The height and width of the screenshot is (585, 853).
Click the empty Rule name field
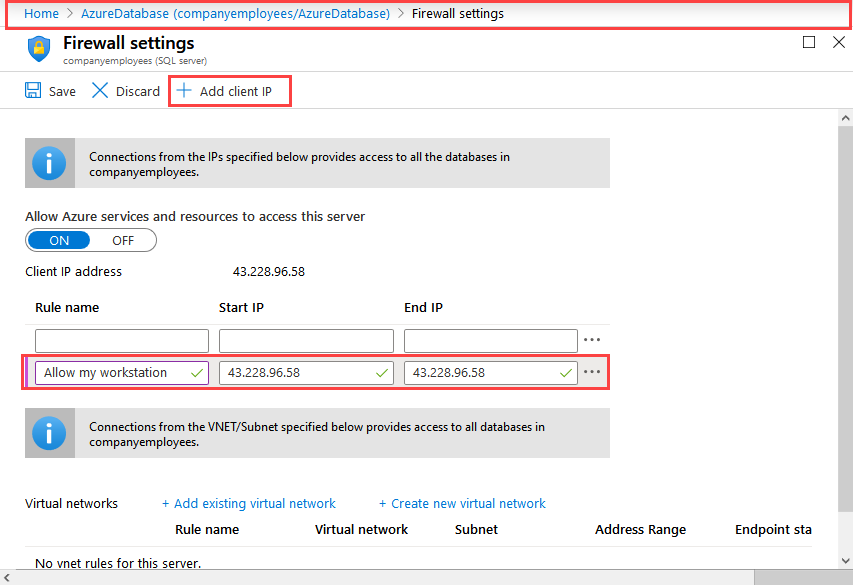(122, 340)
